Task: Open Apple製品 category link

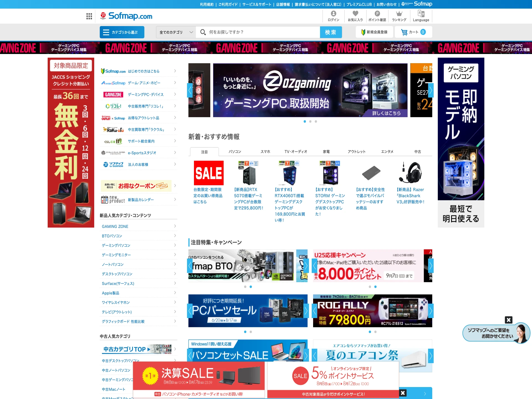Action: click(x=111, y=293)
